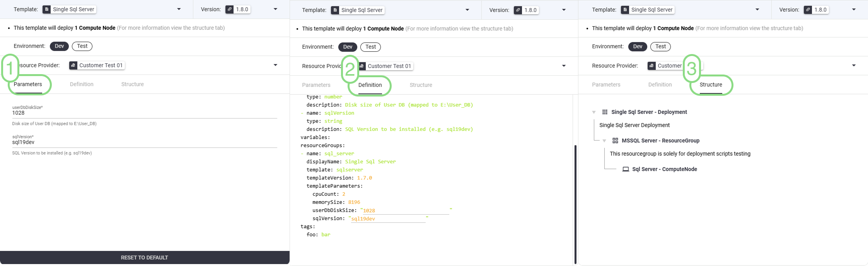Image resolution: width=868 pixels, height=266 pixels.
Task: Click the Single Sql Server deployment grid icon
Action: (x=605, y=112)
